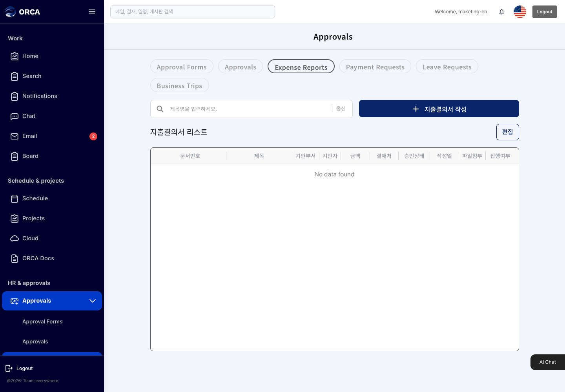
Task: Select the Expense Reports tab
Action: click(301, 67)
